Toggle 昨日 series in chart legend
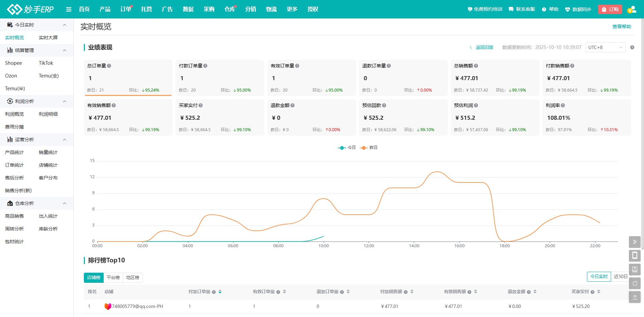The height and width of the screenshot is (317, 644). (369, 148)
